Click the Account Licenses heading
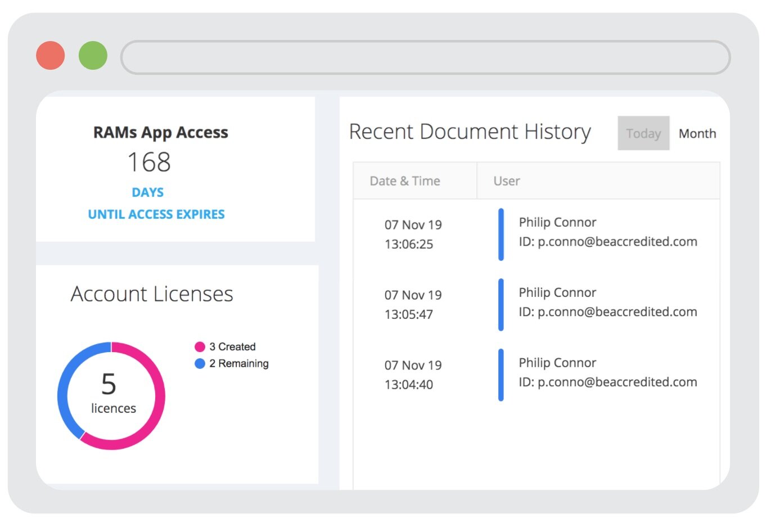Viewport: 767px width, 532px height. pyautogui.click(x=152, y=294)
